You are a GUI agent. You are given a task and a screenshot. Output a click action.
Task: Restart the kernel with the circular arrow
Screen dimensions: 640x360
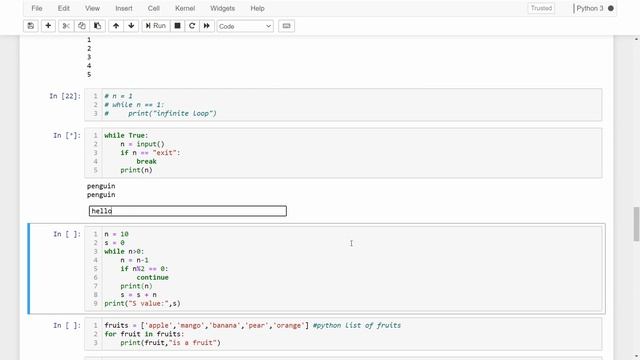pos(192,26)
